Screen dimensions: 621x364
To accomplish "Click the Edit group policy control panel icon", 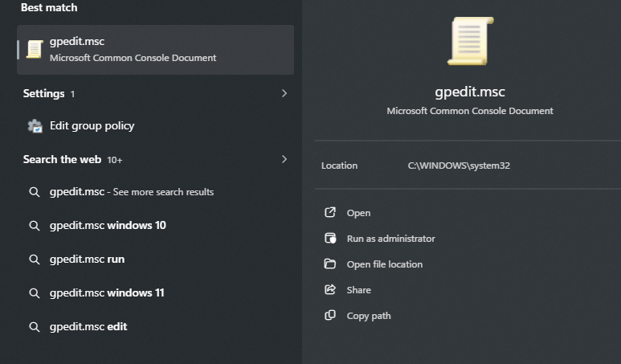I will [x=35, y=126].
